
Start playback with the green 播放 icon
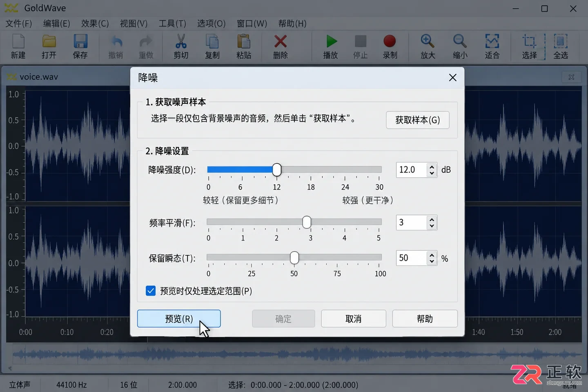(x=331, y=41)
